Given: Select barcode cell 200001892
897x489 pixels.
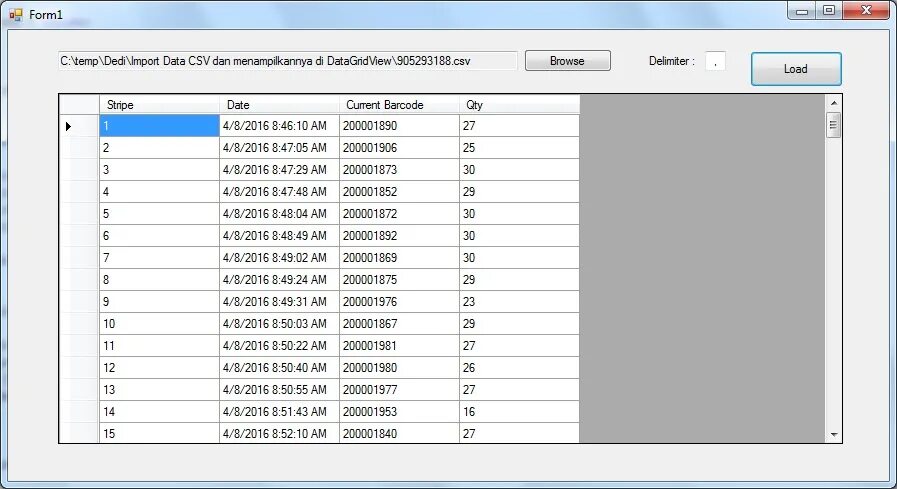Looking at the screenshot, I should (x=399, y=236).
